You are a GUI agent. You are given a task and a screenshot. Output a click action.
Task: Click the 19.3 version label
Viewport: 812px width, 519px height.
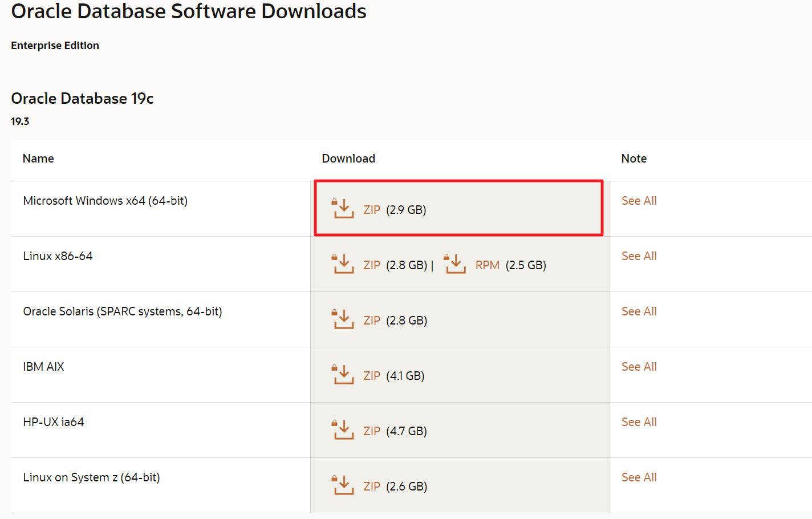click(20, 121)
